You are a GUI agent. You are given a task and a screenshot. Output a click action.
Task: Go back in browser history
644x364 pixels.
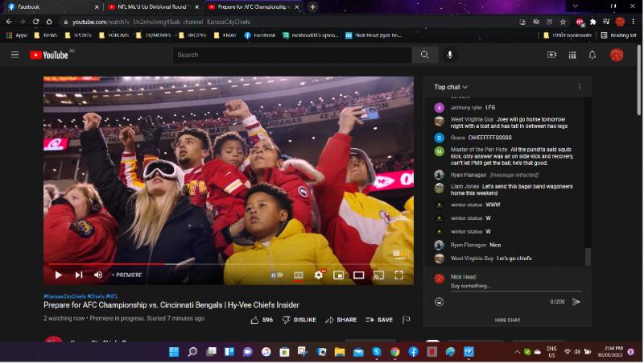(x=9, y=22)
